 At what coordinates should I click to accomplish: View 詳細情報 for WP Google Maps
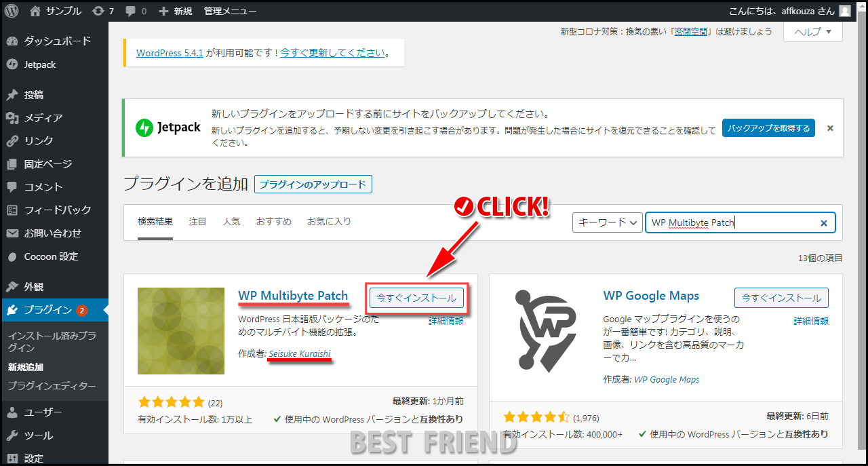click(811, 321)
